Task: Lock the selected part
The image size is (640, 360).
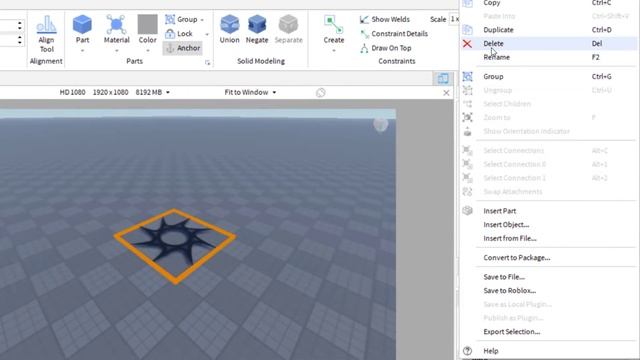Action: (x=179, y=33)
